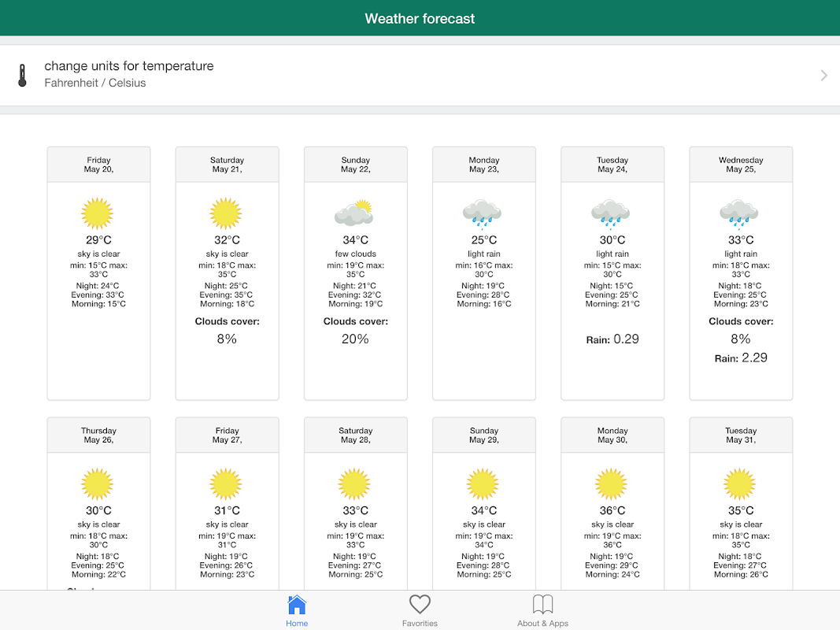This screenshot has height=630, width=840.
Task: Select the Friday May 27 header
Action: (228, 435)
